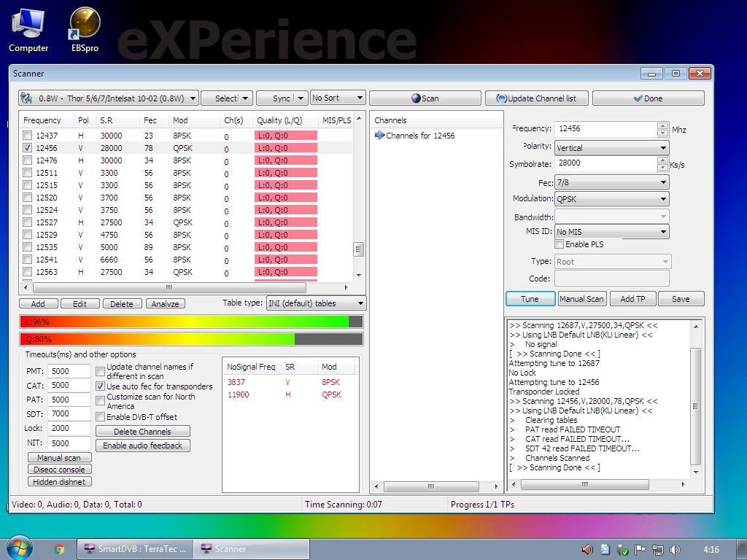Image resolution: width=747 pixels, height=560 pixels.
Task: Open the No Sort dropdown
Action: coord(338,98)
